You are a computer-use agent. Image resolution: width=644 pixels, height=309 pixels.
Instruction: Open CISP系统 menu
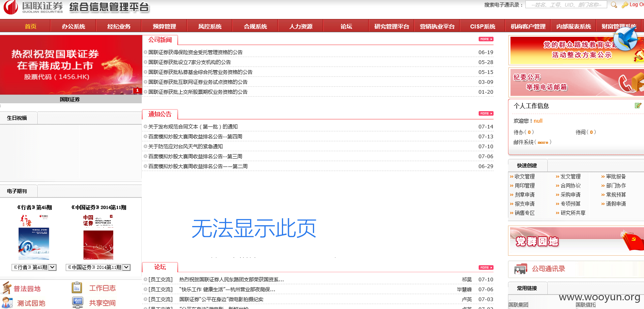point(483,26)
